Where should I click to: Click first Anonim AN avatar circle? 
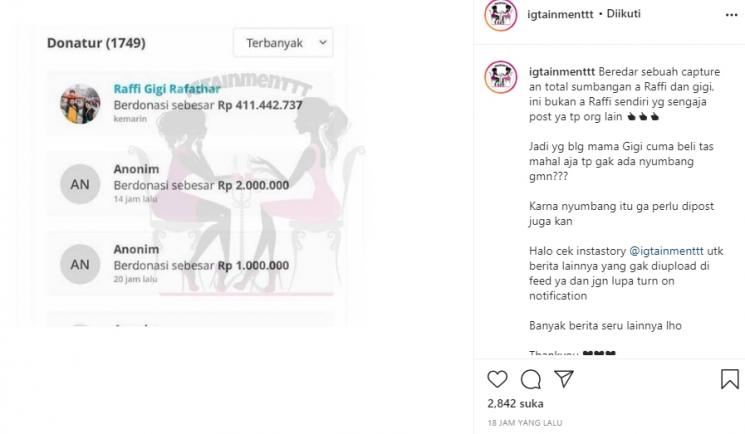[x=80, y=184]
